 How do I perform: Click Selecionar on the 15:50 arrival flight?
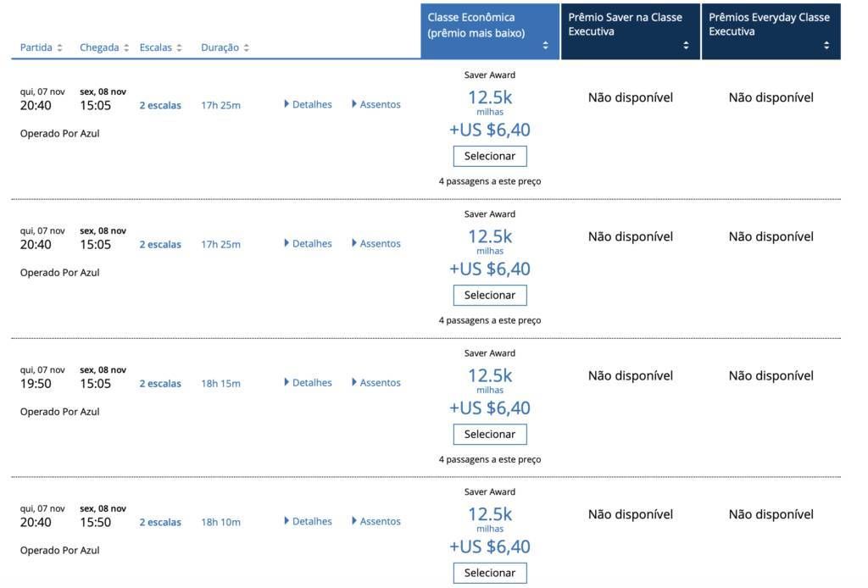(x=490, y=573)
